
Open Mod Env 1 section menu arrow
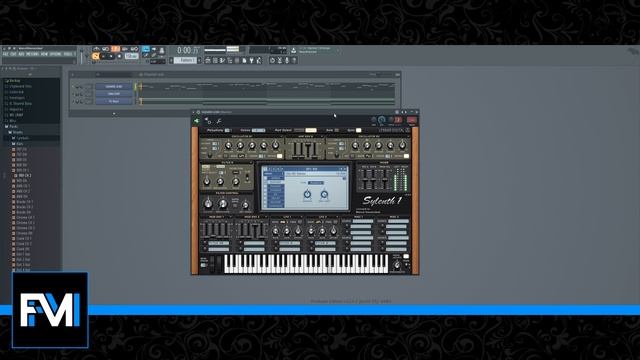click(x=231, y=217)
